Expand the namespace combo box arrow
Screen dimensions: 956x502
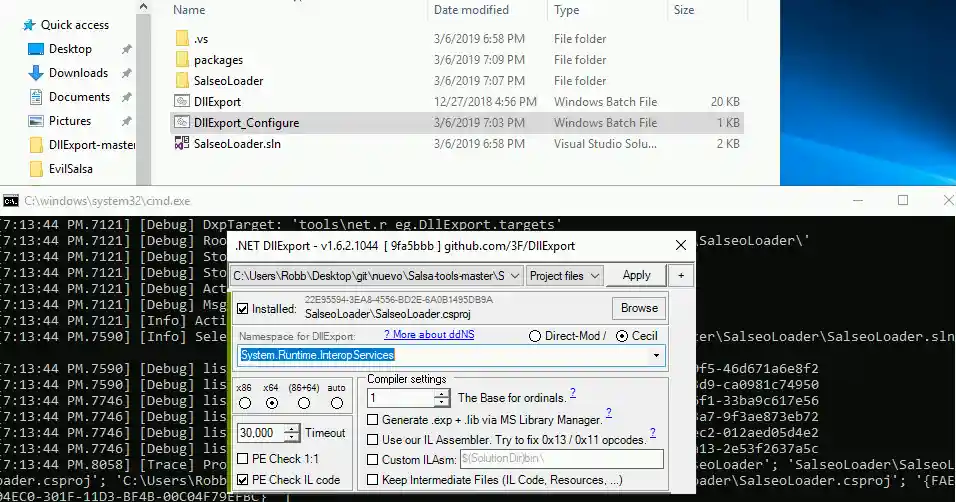pos(656,355)
